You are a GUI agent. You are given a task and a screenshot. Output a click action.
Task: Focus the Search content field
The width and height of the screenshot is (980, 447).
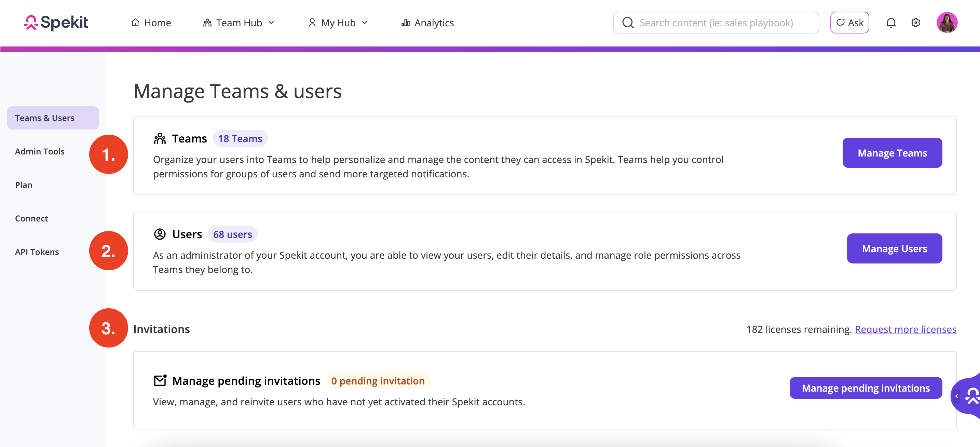(x=716, y=23)
